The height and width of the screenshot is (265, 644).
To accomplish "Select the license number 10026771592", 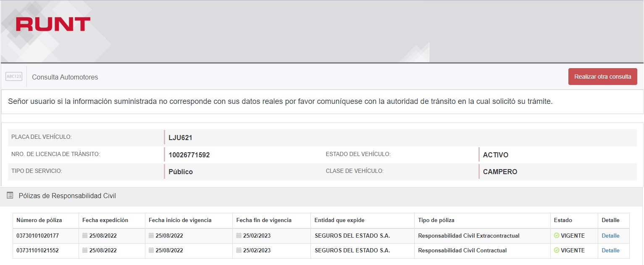I will [x=189, y=155].
